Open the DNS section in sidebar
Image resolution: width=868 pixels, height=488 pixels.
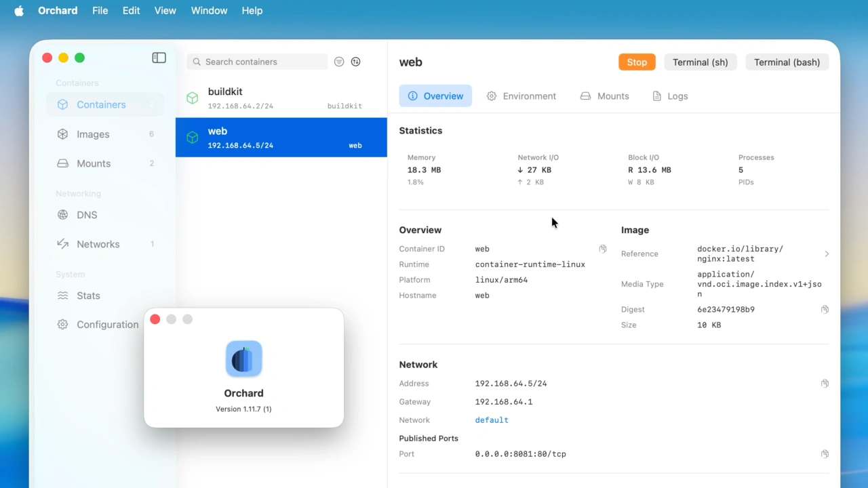pyautogui.click(x=87, y=215)
